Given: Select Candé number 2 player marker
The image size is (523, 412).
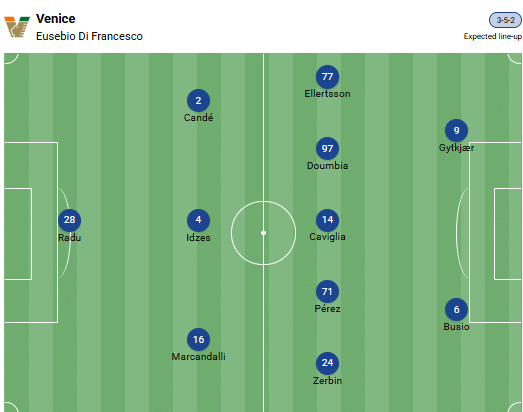Looking at the screenshot, I should (x=198, y=100).
